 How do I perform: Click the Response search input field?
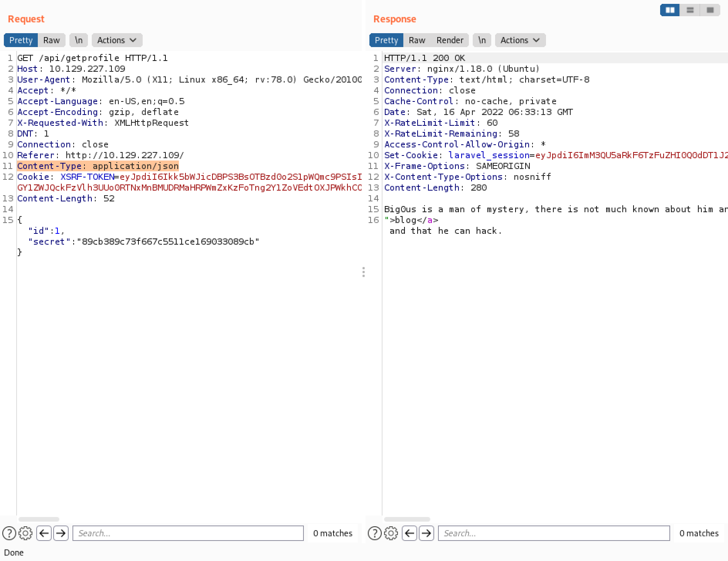click(554, 533)
